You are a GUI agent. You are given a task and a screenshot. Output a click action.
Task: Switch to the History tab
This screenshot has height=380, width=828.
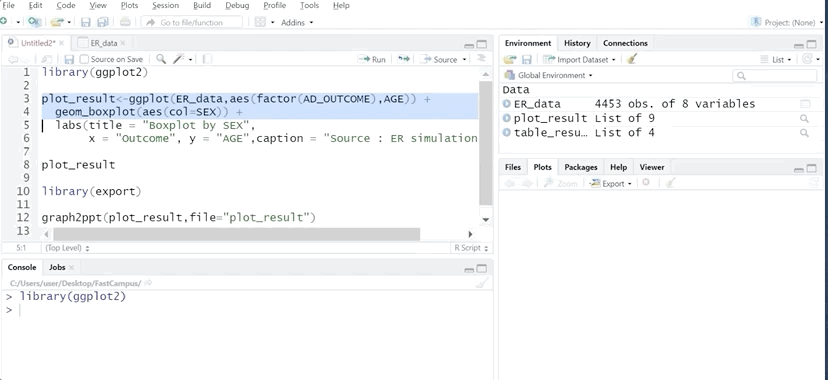(x=577, y=43)
